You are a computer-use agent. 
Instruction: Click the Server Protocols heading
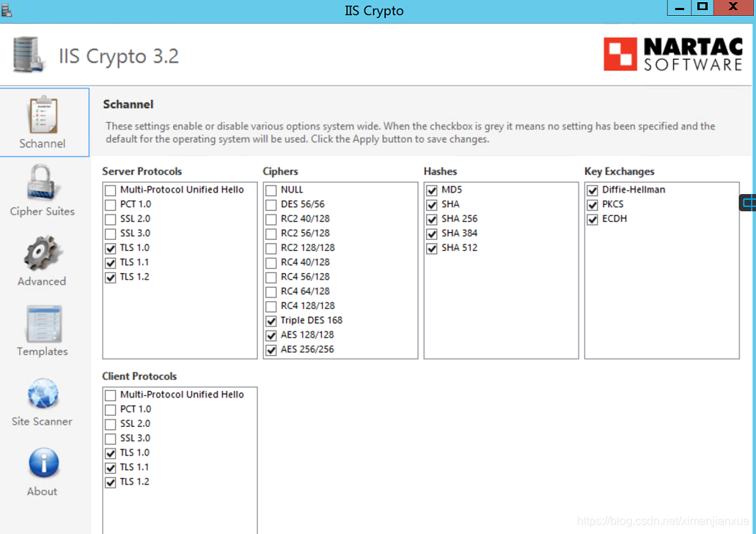(142, 171)
